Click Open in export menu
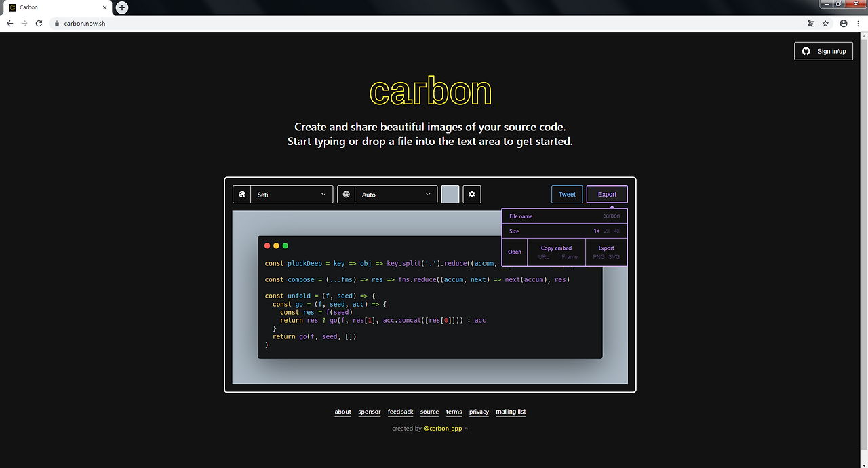Image resolution: width=868 pixels, height=468 pixels. [515, 252]
